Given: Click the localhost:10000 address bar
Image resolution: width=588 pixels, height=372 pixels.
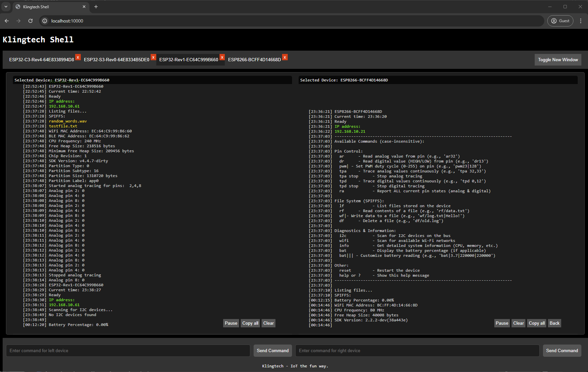Looking at the screenshot, I should pos(291,21).
